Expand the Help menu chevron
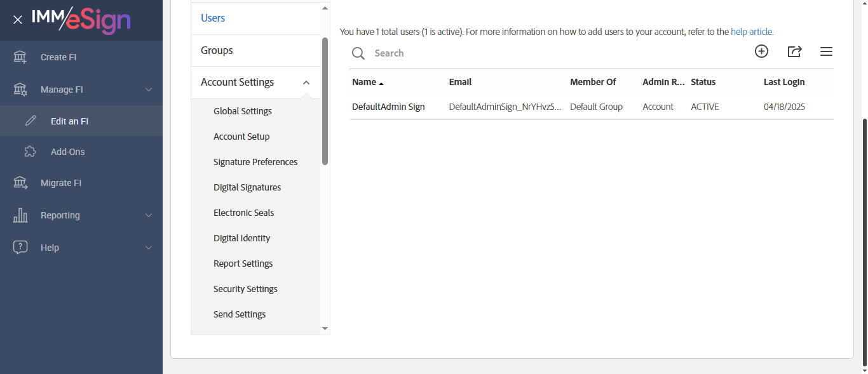This screenshot has height=374, width=868. point(149,248)
